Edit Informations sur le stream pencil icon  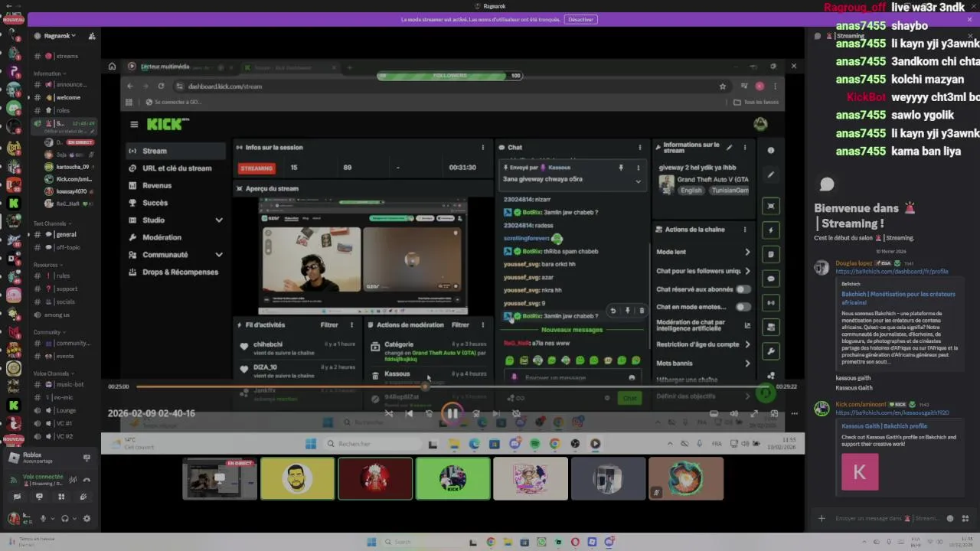click(729, 147)
